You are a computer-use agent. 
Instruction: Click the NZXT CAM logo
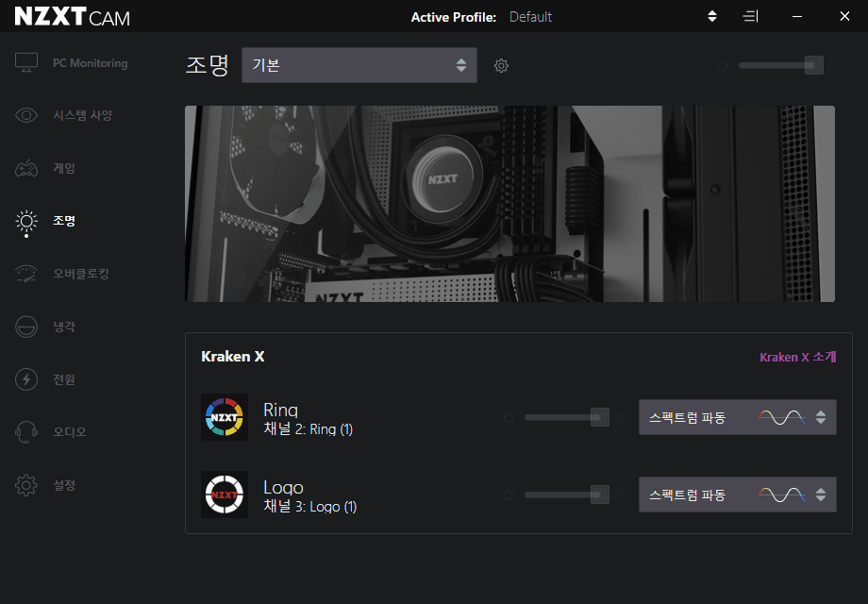tap(72, 17)
